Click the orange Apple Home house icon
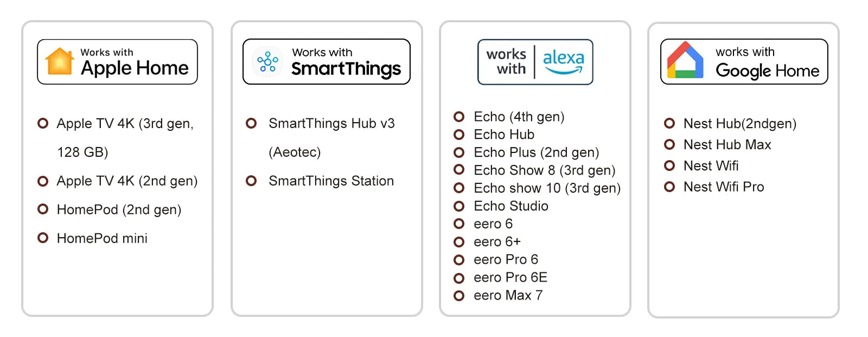The image size is (868, 337). pyautogui.click(x=60, y=61)
